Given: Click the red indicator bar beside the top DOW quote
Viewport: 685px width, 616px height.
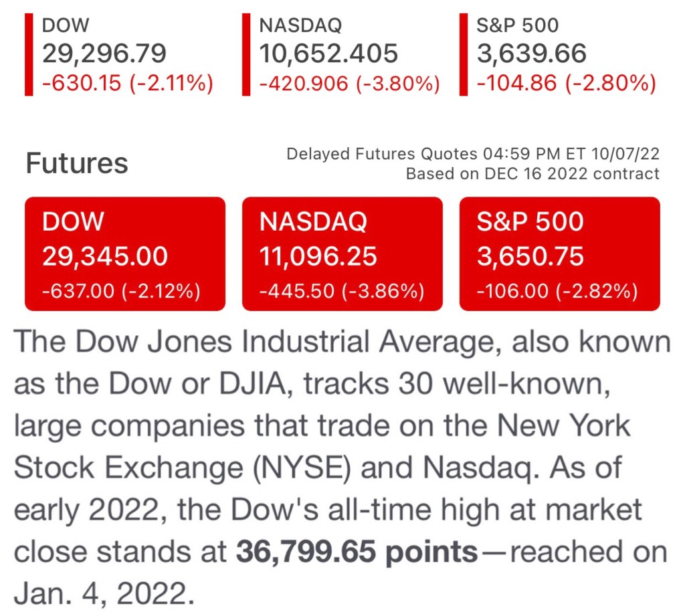Looking at the screenshot, I should click(29, 54).
